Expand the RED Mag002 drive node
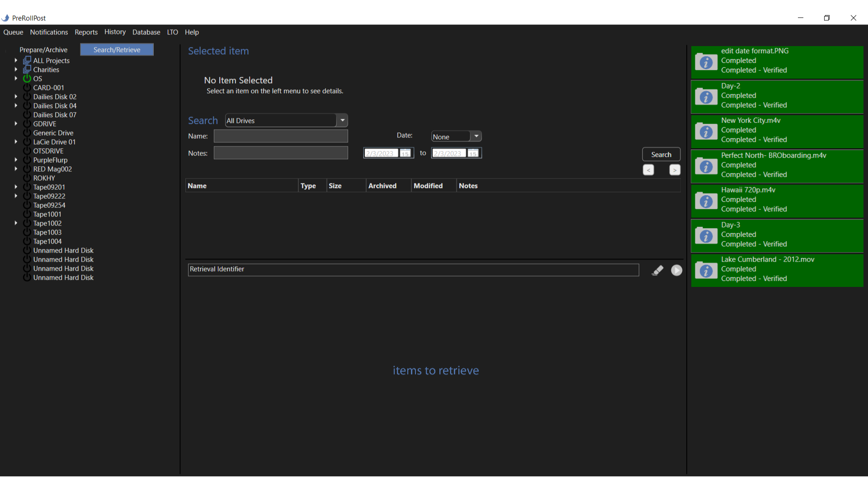The width and height of the screenshot is (868, 488). coord(16,169)
